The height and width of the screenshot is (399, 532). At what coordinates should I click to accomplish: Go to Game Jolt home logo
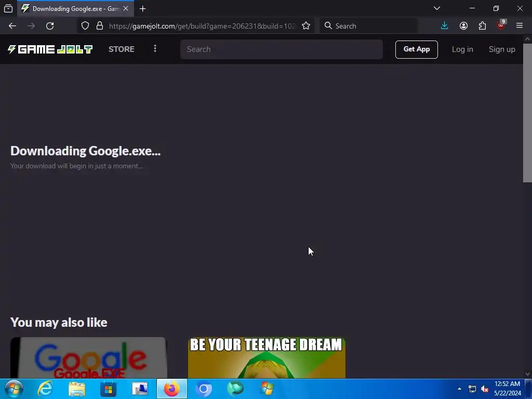coord(50,49)
